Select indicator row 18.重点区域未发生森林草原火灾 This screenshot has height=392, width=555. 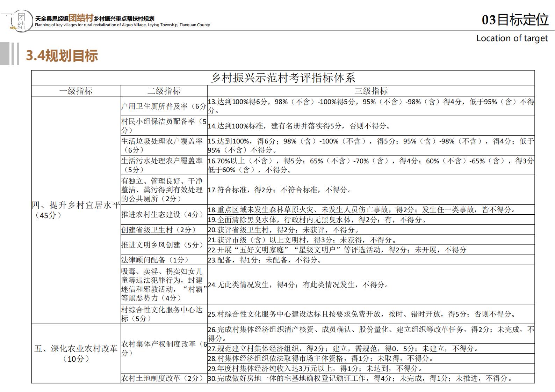[371, 209]
